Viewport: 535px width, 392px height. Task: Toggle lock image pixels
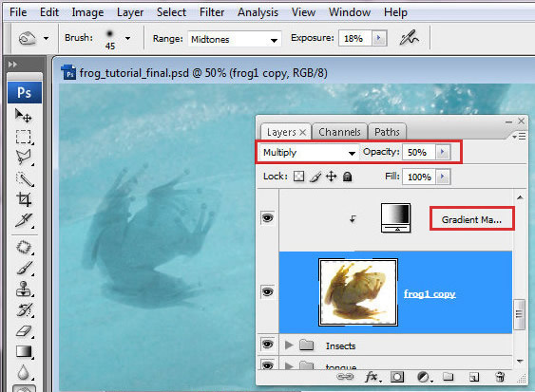[315, 177]
